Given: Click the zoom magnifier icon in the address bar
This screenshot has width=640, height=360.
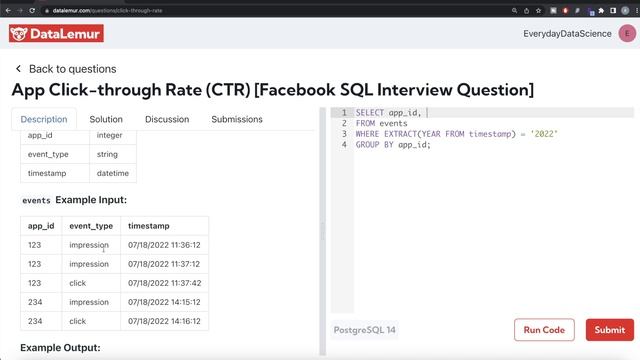Looking at the screenshot, I should (514, 11).
